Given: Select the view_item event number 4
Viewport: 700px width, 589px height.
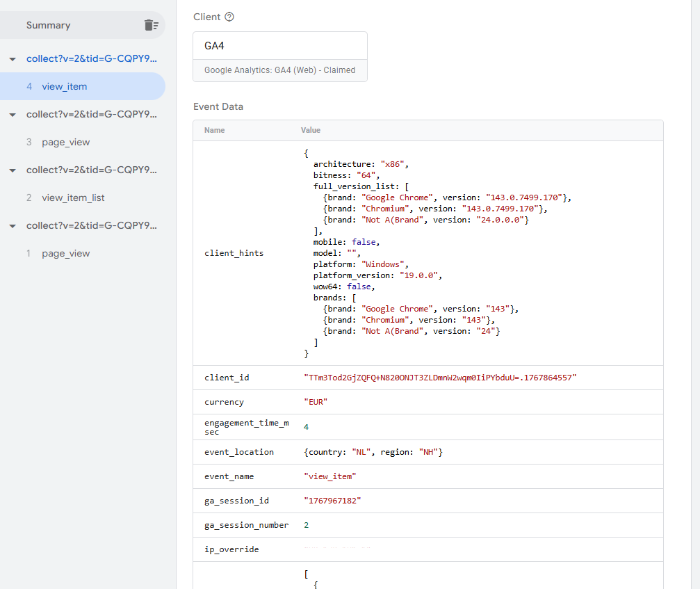Looking at the screenshot, I should point(64,87).
